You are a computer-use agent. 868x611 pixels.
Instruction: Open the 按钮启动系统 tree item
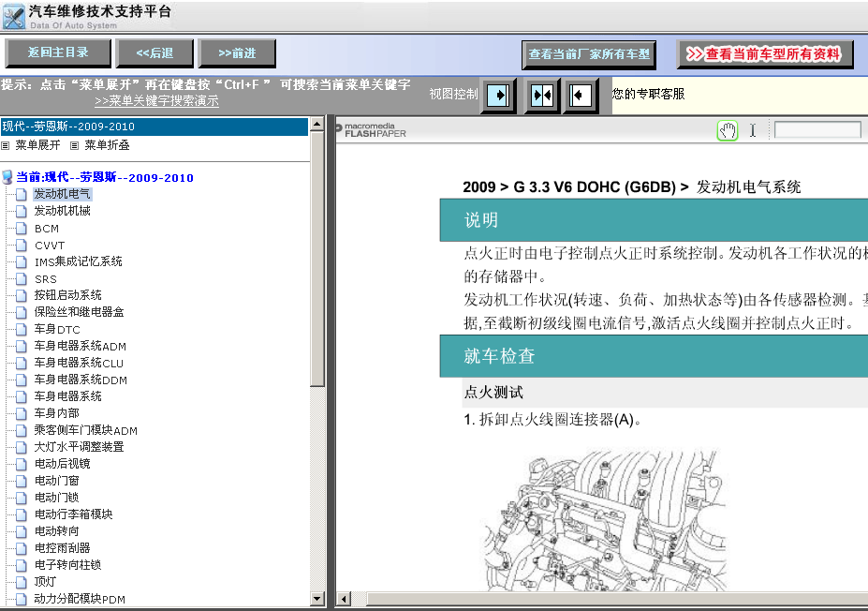[x=67, y=295]
